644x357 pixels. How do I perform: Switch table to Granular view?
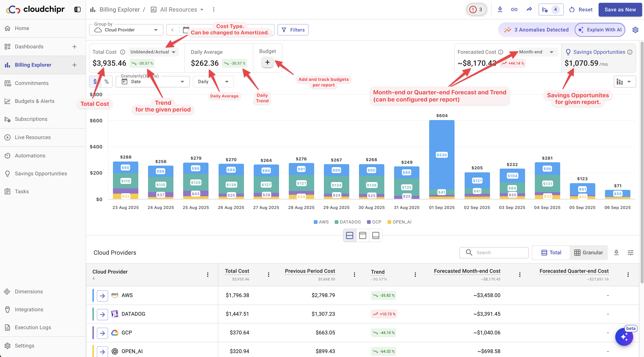[588, 252]
